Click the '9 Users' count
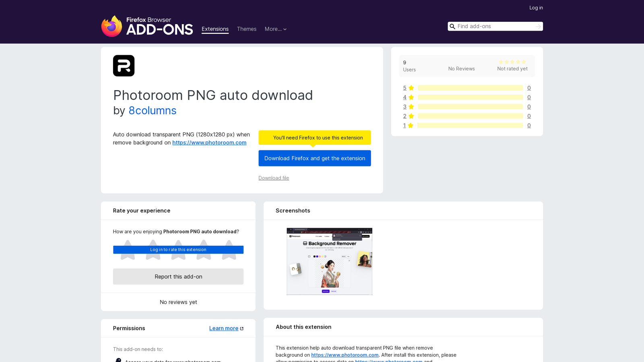Image resolution: width=644 pixels, height=362 pixels. (409, 66)
